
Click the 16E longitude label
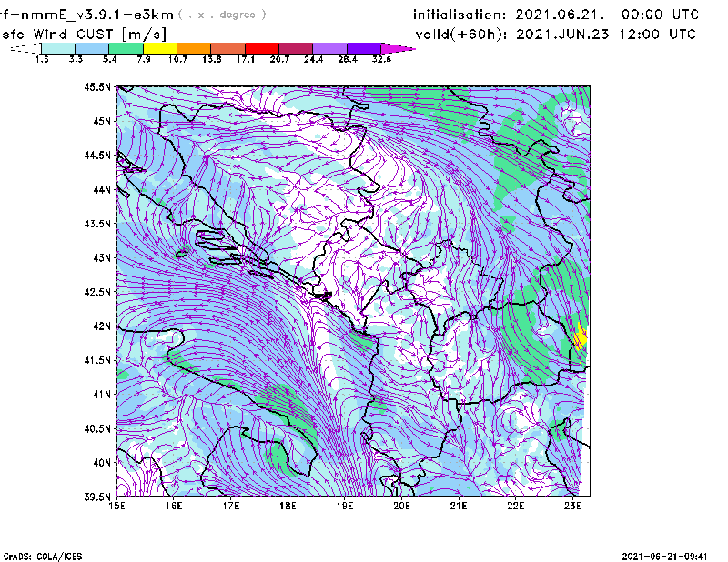coord(174,506)
